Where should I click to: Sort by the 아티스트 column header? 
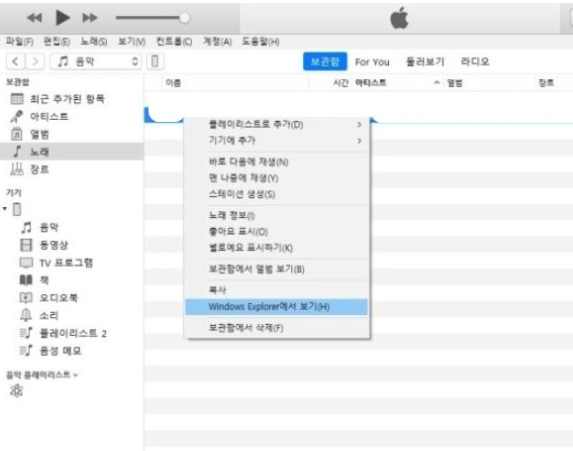click(x=371, y=83)
